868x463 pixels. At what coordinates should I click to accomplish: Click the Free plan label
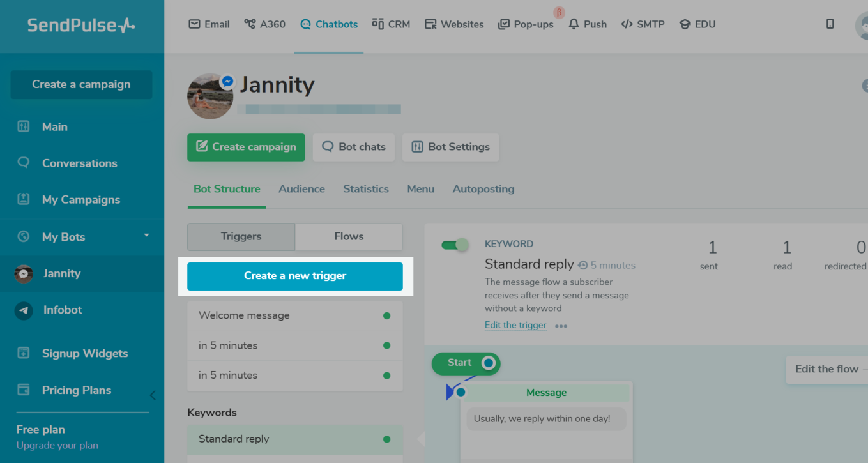pyautogui.click(x=41, y=429)
